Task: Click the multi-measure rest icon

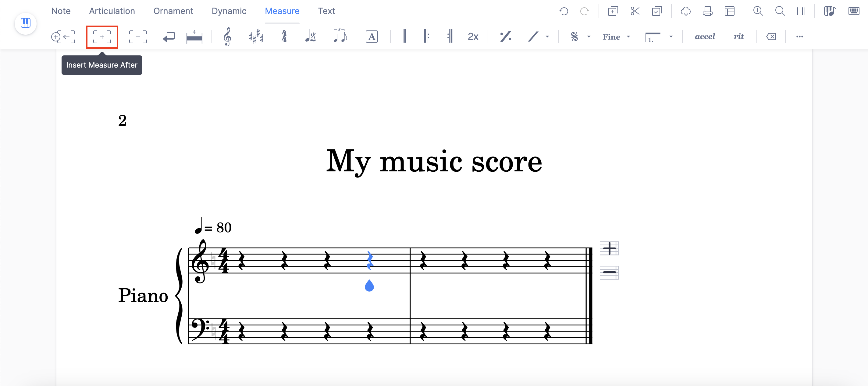Action: 194,37
